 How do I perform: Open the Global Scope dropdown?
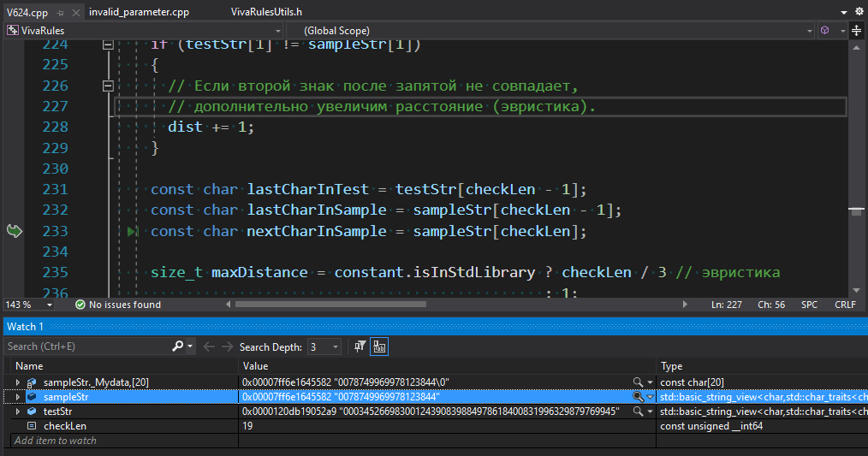point(550,31)
